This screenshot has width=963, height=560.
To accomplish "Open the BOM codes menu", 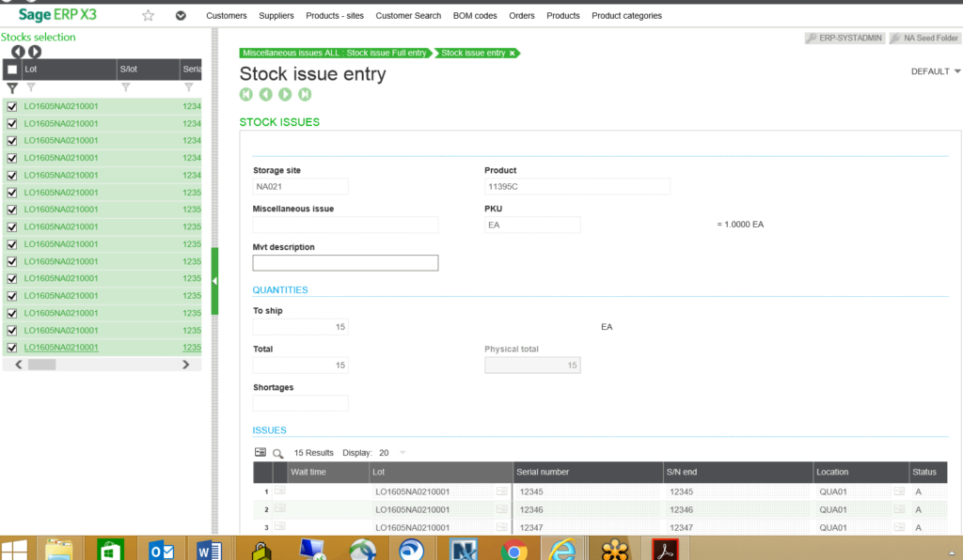I will pyautogui.click(x=474, y=15).
